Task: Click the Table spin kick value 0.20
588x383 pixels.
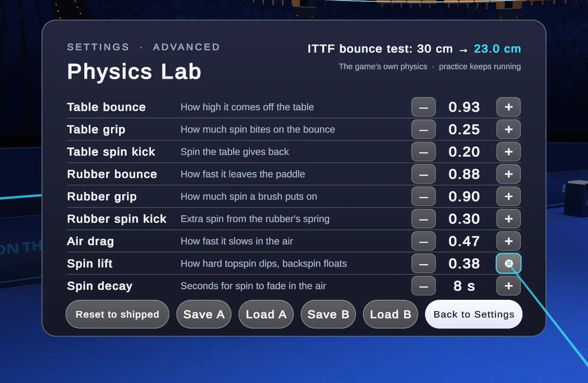Action: coord(464,152)
